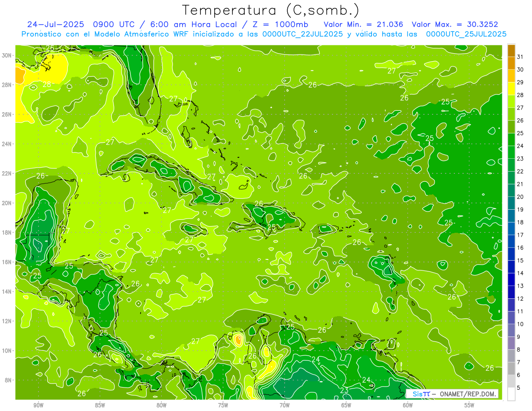Click the "Temperatura (C,somb.)" chart title

tap(270, 11)
